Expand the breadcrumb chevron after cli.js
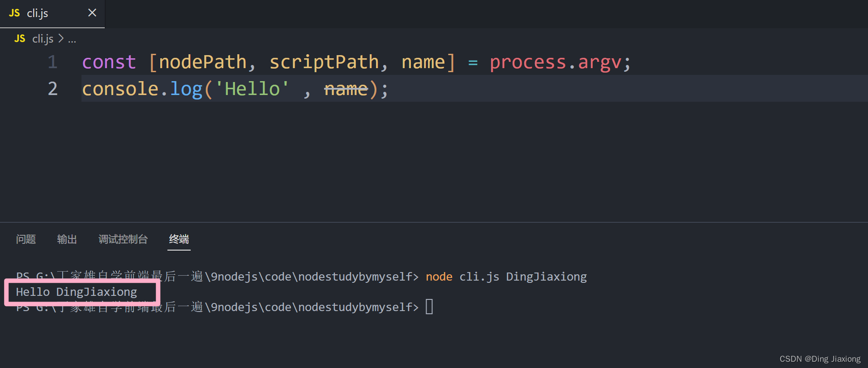The image size is (868, 368). pos(61,39)
